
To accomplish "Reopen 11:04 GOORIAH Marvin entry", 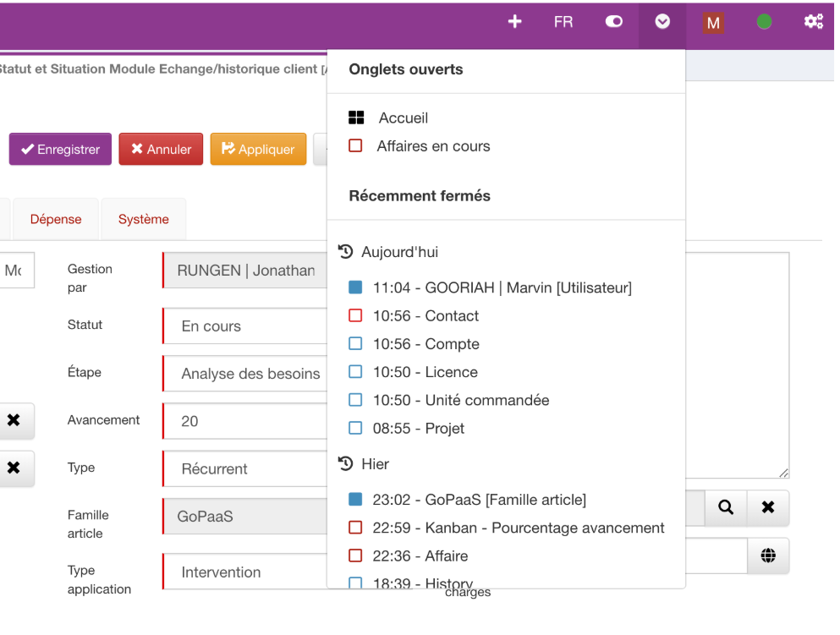I will click(x=502, y=287).
